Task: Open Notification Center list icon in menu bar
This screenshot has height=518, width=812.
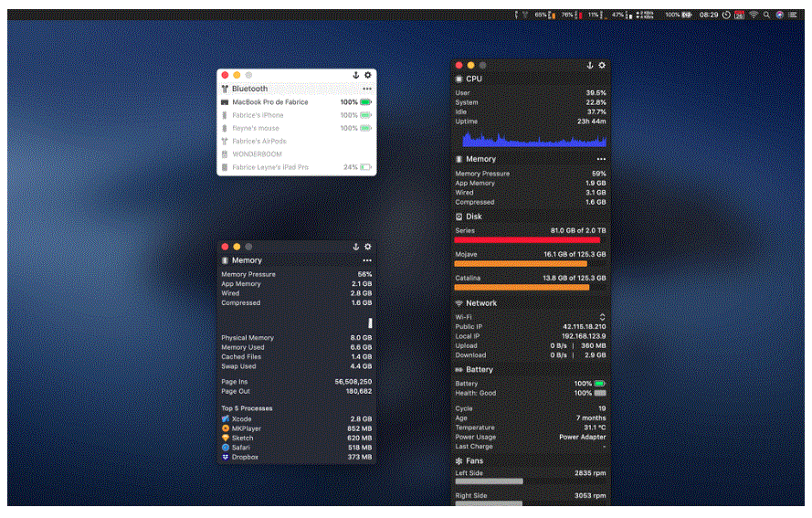Action: (792, 15)
